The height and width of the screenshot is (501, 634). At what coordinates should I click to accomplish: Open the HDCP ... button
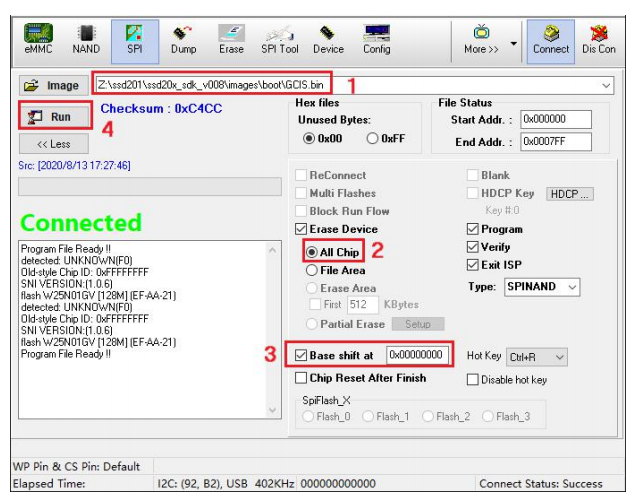click(x=570, y=194)
